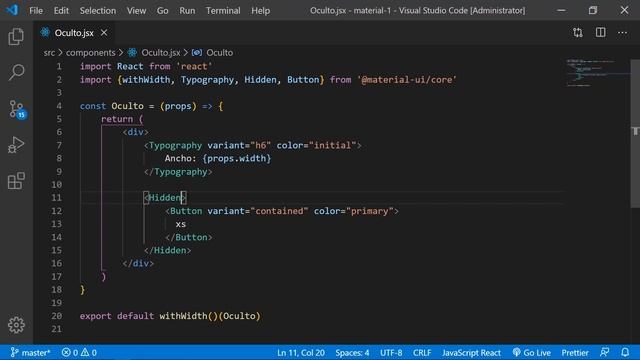Open More Actions ellipsis in editor toolbar
640x360 pixels.
coord(622,33)
